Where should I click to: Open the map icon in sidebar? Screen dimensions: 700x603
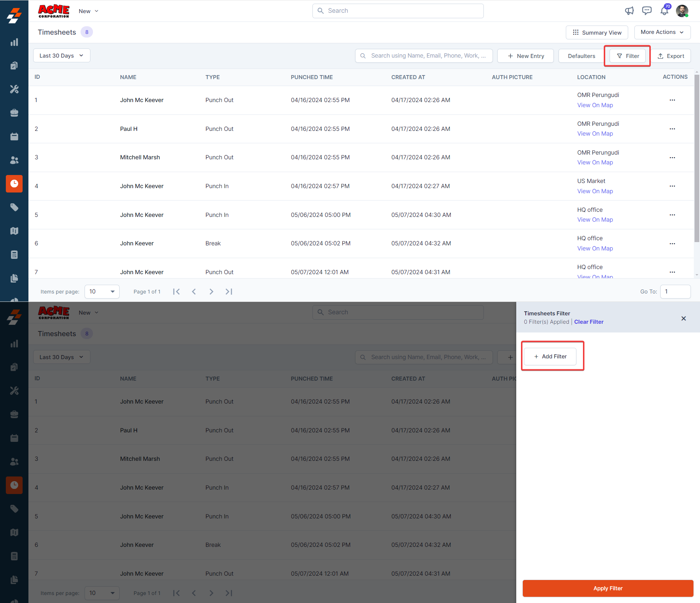[x=14, y=231]
